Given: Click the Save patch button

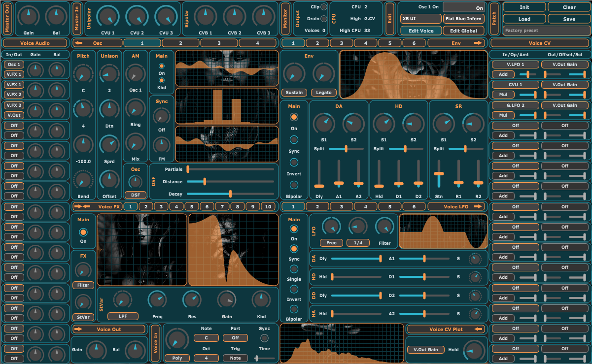Looking at the screenshot, I should [569, 19].
